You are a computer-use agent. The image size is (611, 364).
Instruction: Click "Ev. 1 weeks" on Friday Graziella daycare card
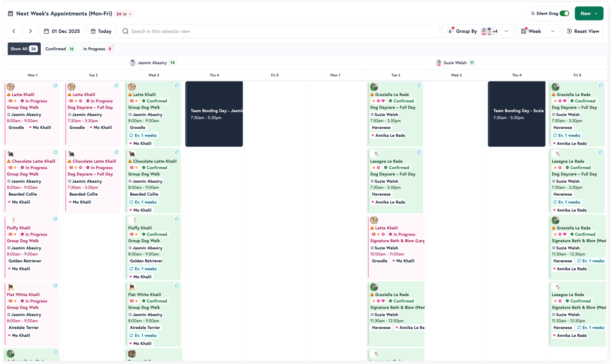pyautogui.click(x=566, y=136)
